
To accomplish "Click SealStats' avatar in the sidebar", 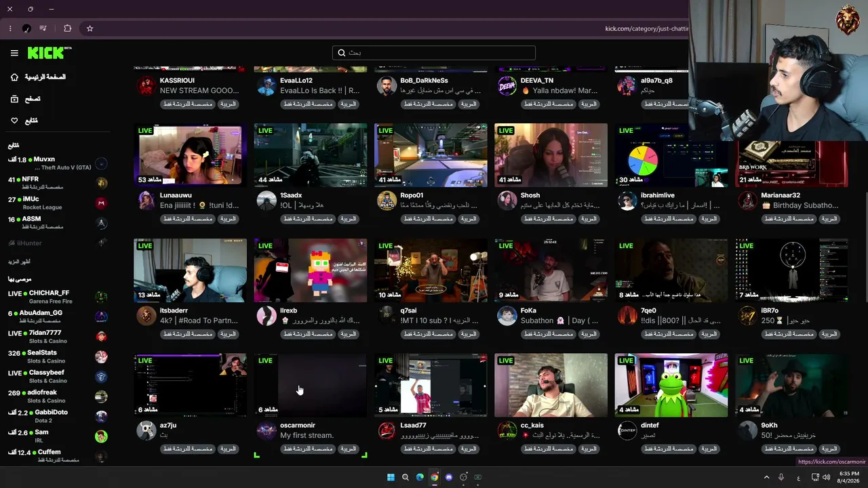I will (x=101, y=357).
